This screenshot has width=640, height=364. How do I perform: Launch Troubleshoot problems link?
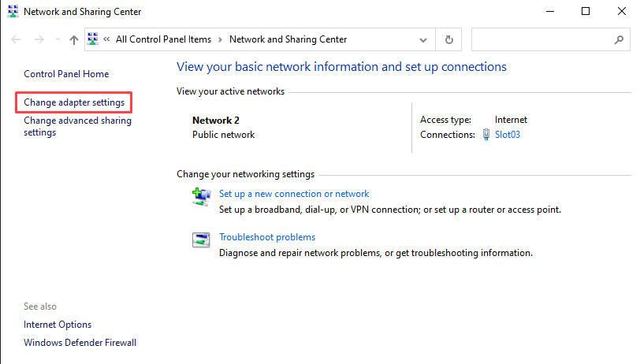pos(267,237)
